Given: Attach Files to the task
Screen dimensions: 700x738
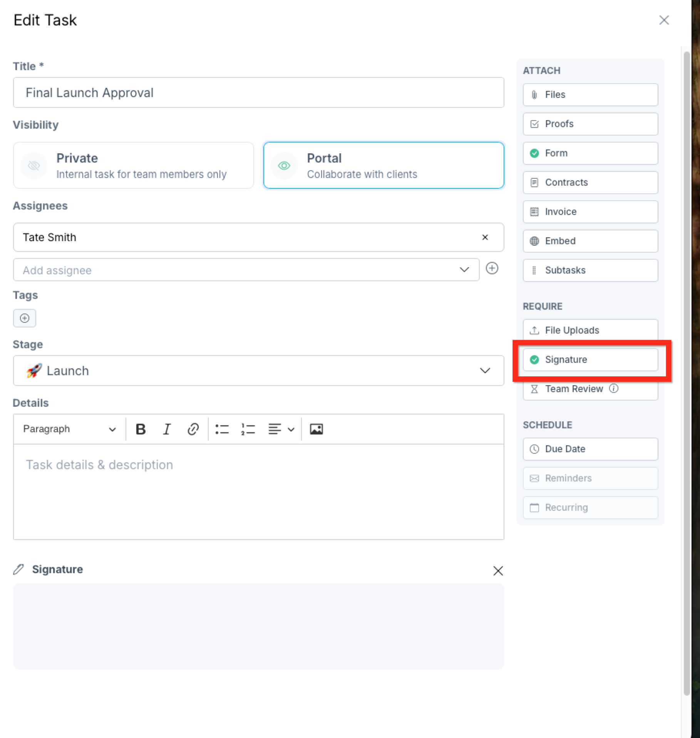Looking at the screenshot, I should 590,95.
